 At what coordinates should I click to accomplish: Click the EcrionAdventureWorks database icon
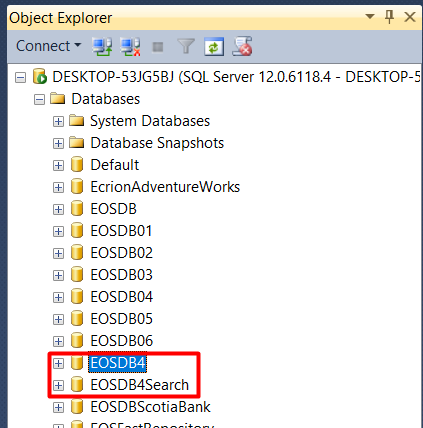pyautogui.click(x=77, y=187)
